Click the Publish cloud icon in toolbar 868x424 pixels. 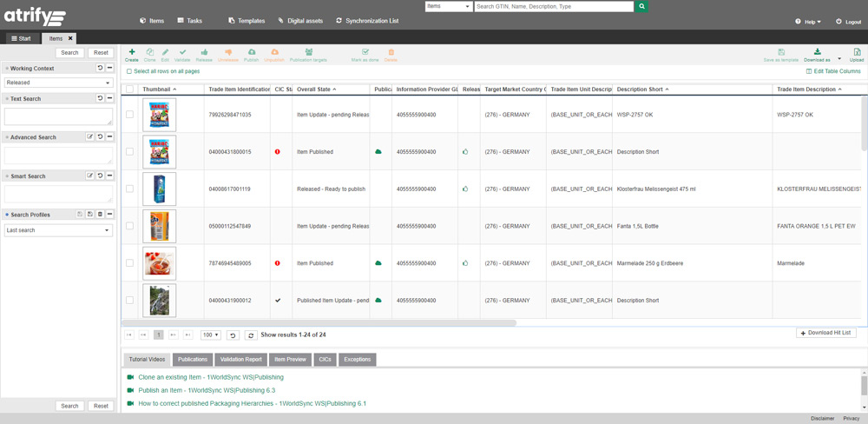(252, 55)
